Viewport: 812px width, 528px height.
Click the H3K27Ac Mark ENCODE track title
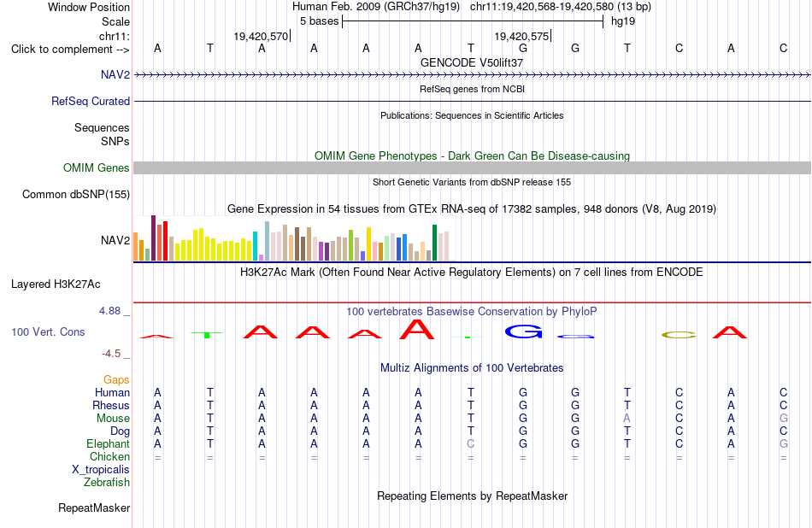point(472,273)
